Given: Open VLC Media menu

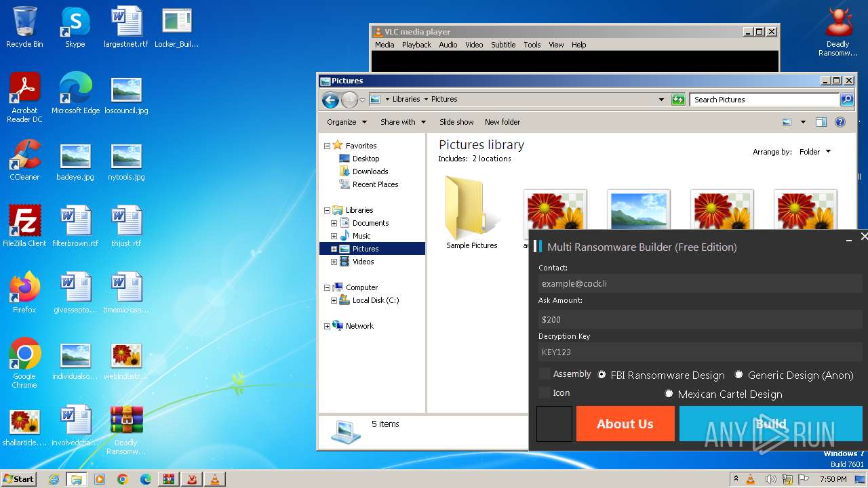Looking at the screenshot, I should (x=384, y=45).
